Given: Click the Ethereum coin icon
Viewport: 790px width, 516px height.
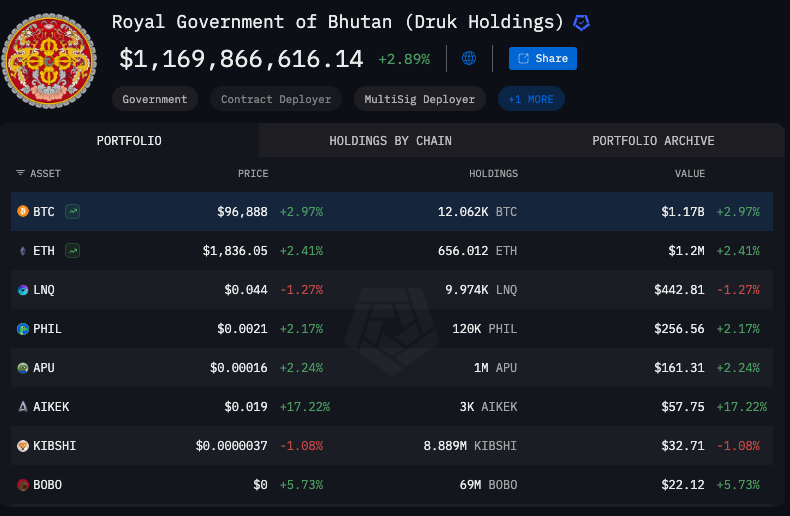Looking at the screenshot, I should tap(23, 251).
